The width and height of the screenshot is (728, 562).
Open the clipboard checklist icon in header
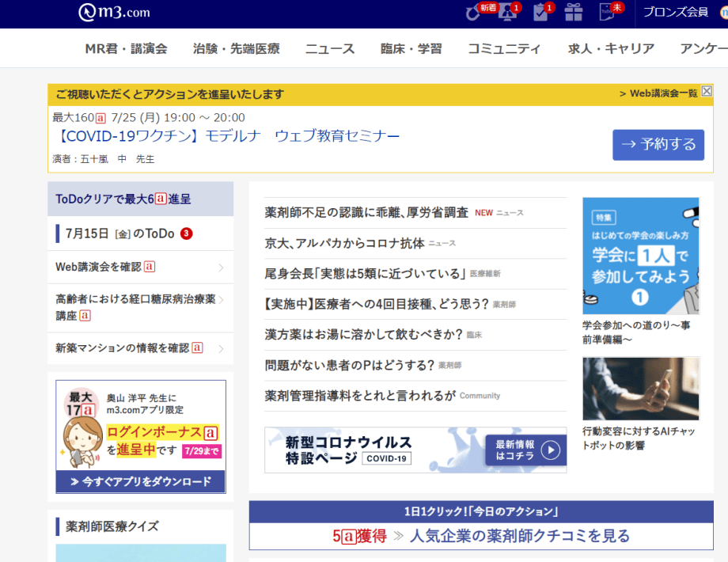(x=540, y=13)
